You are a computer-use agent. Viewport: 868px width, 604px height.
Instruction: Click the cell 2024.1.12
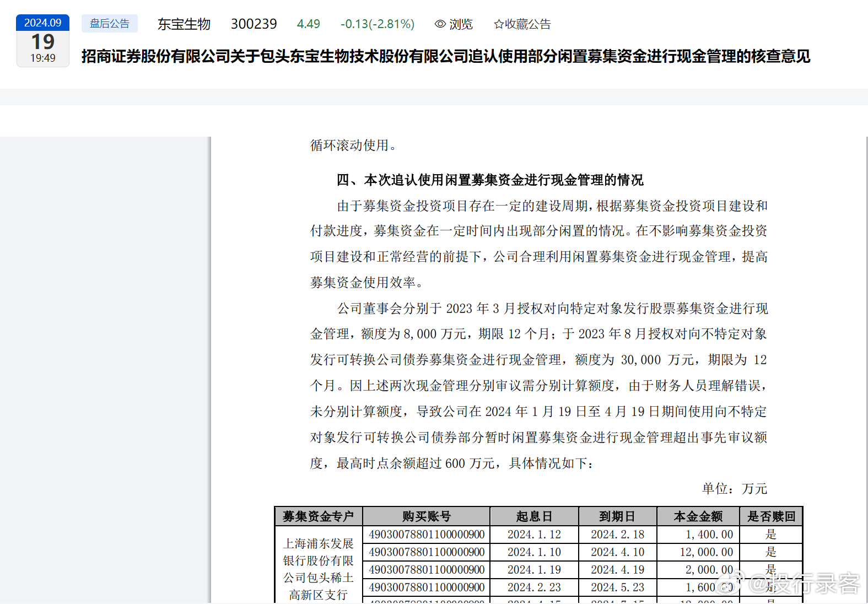pos(534,535)
